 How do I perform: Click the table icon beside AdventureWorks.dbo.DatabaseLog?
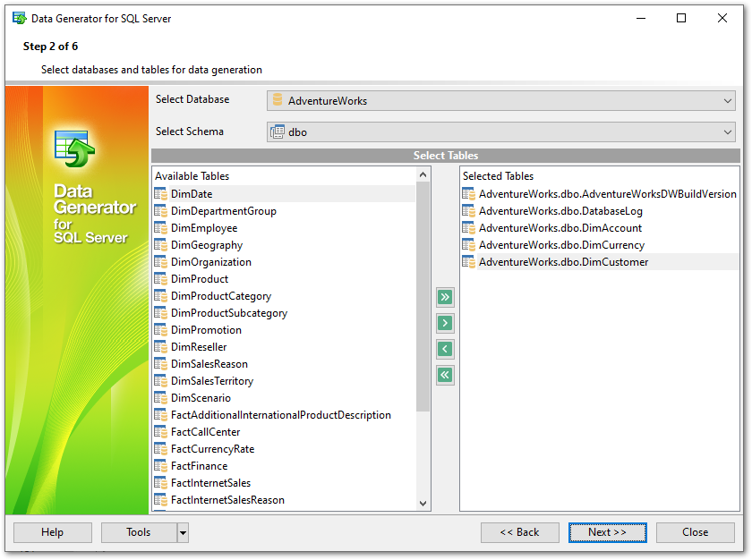[468, 211]
